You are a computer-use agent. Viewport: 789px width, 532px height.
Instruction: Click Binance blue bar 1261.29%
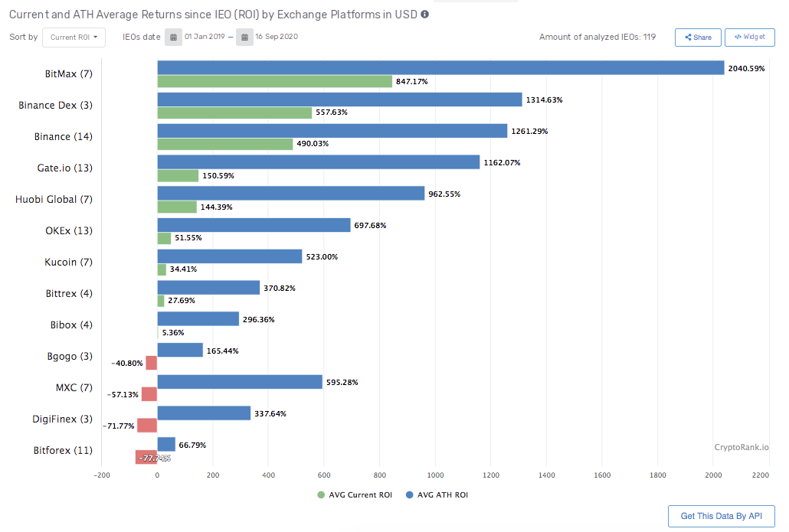click(332, 131)
